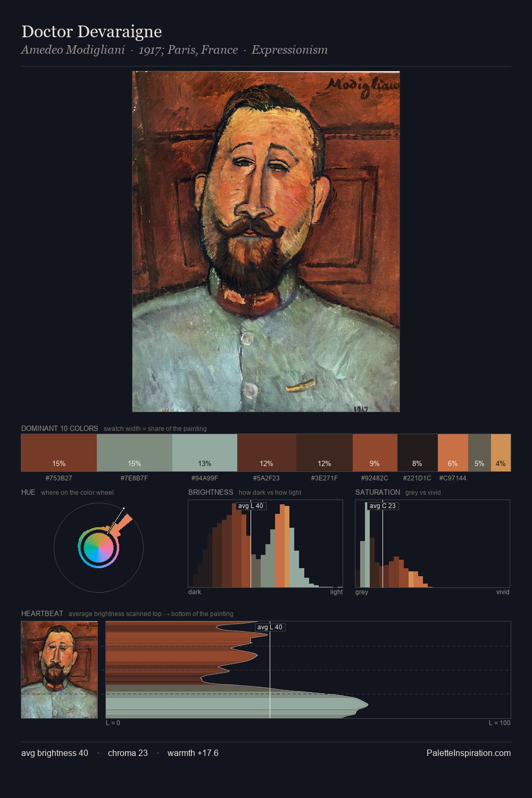Image resolution: width=532 pixels, height=798 pixels.
Task: Click the title 'Doctor Devaraigne'
Action: (x=92, y=31)
